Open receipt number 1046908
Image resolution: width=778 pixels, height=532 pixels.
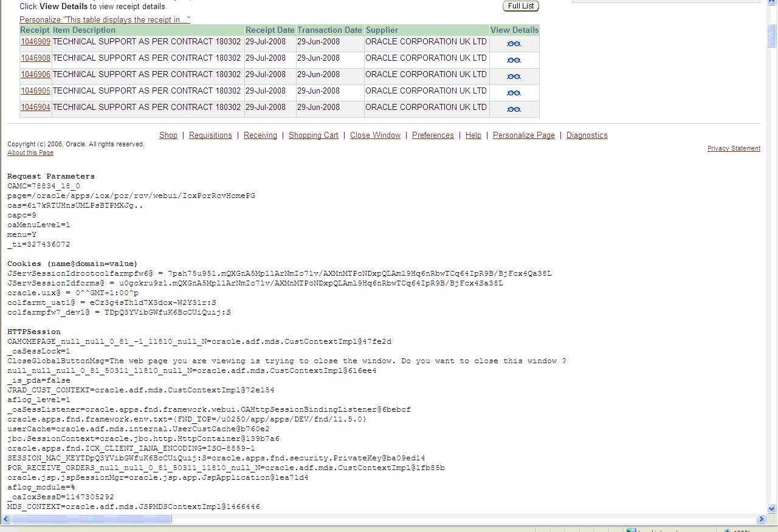point(35,58)
